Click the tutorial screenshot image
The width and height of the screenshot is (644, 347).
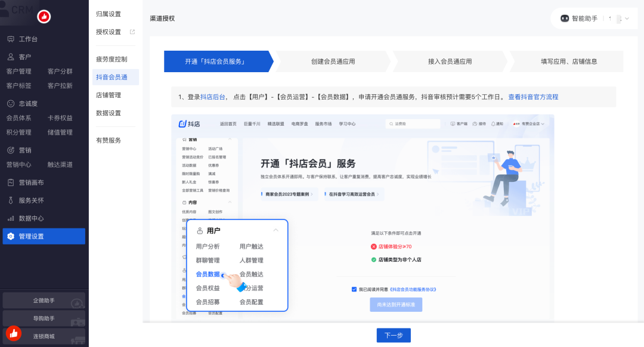click(x=363, y=218)
